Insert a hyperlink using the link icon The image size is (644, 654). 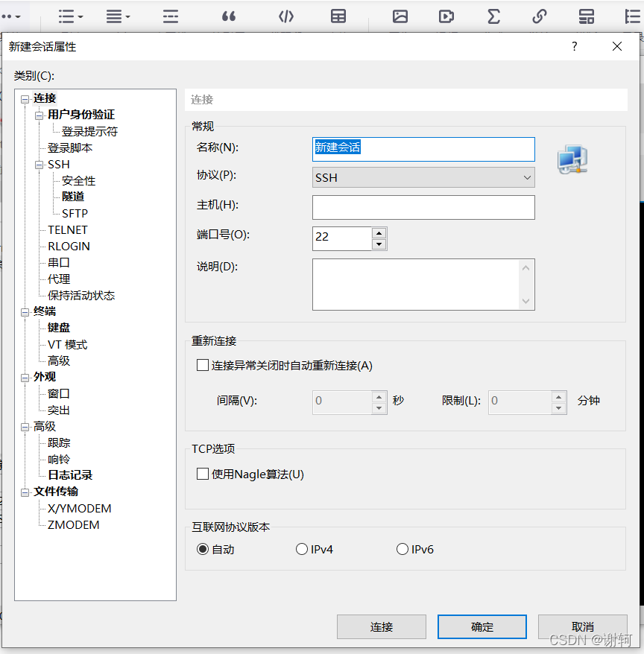tap(540, 16)
